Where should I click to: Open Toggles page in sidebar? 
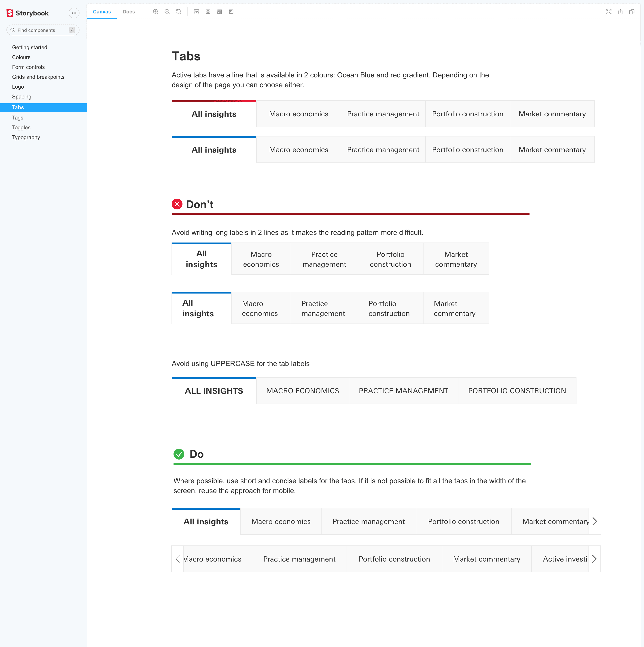pyautogui.click(x=21, y=128)
